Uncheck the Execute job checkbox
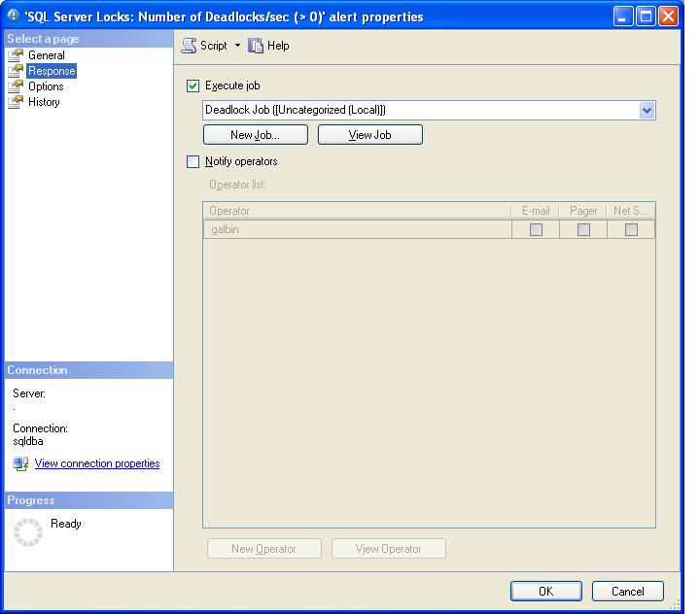This screenshot has width=700, height=614. pyautogui.click(x=192, y=85)
